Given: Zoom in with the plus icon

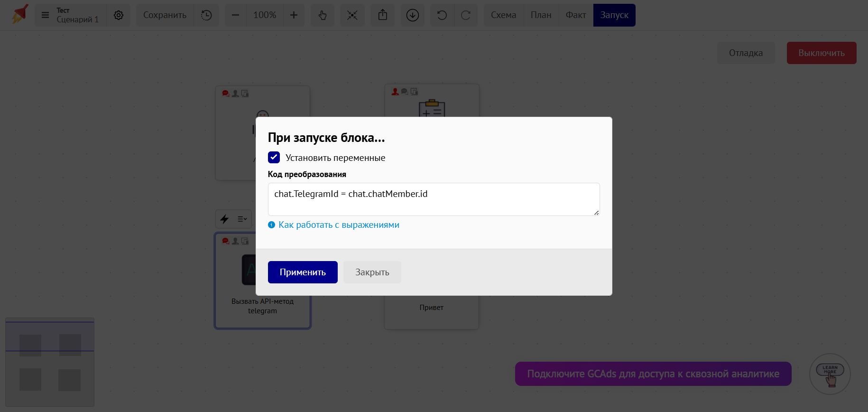Looking at the screenshot, I should (x=294, y=15).
